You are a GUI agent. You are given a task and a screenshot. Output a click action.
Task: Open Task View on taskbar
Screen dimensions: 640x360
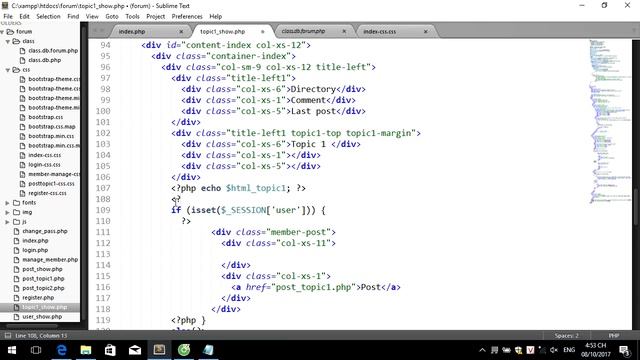pyautogui.click(x=36, y=350)
